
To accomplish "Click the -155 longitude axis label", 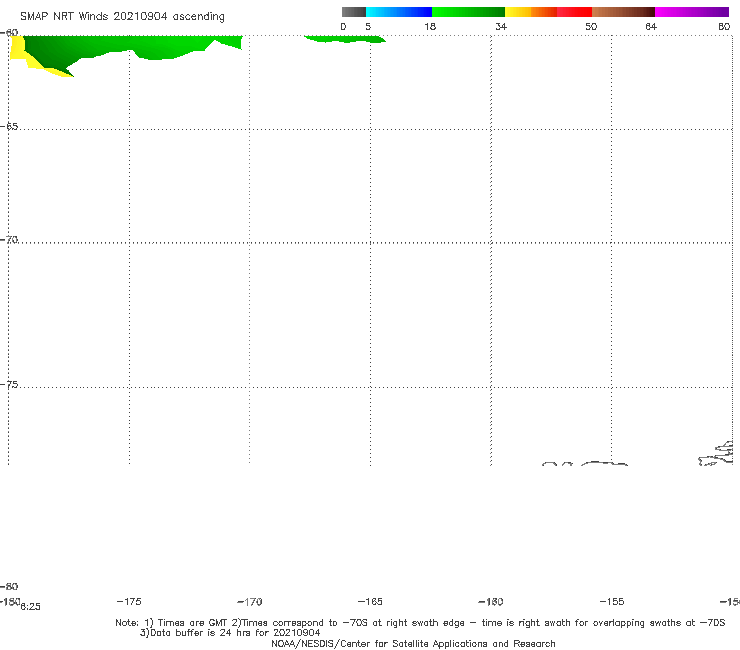I will click(612, 602).
